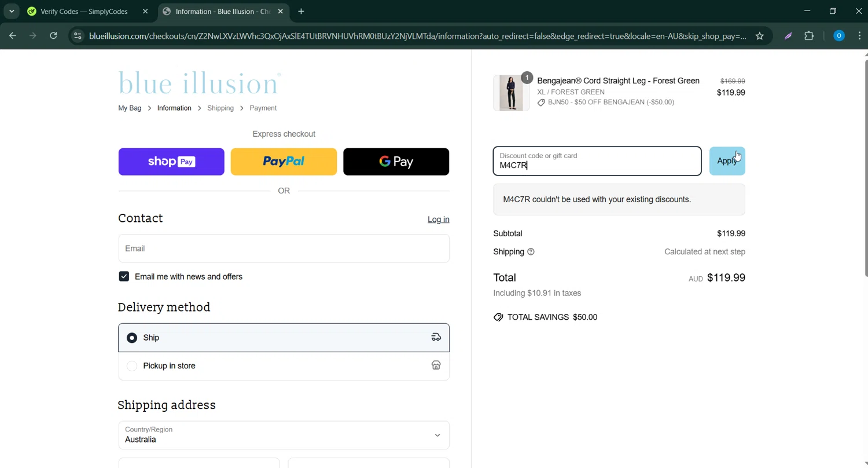
Task: Restore down the Chrome window
Action: click(833, 11)
